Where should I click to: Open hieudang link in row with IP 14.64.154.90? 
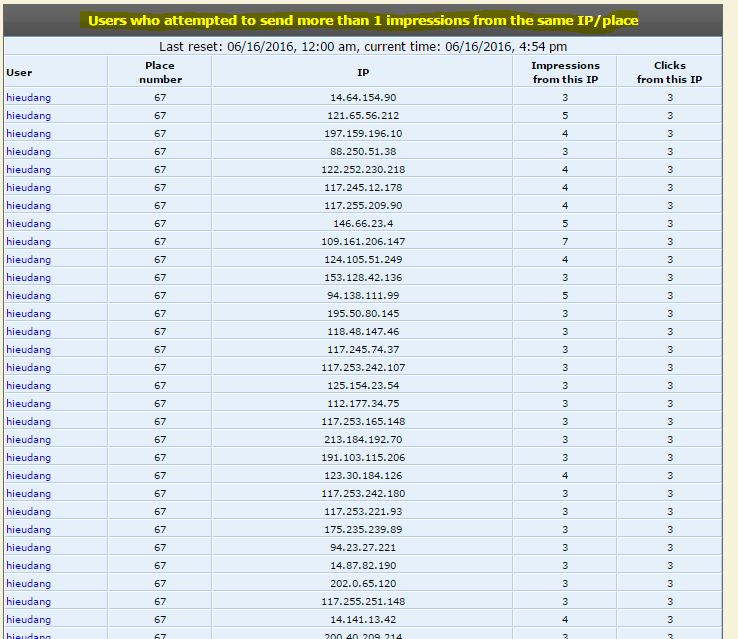(28, 97)
